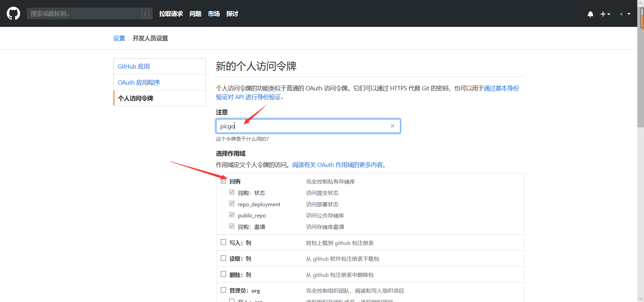Image resolution: width=644 pixels, height=302 pixels.
Task: Select 个人访问令牌 in the sidebar
Action: (x=160, y=98)
